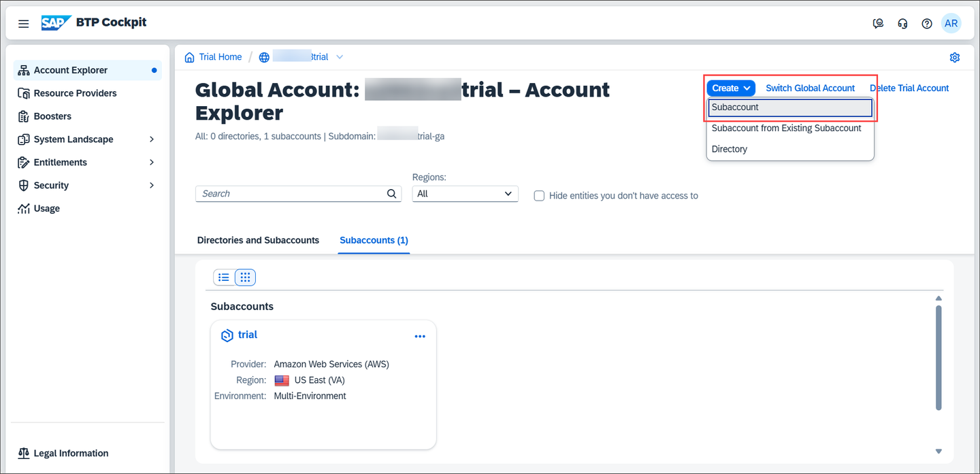Click the Trial Home house icon

tap(189, 57)
